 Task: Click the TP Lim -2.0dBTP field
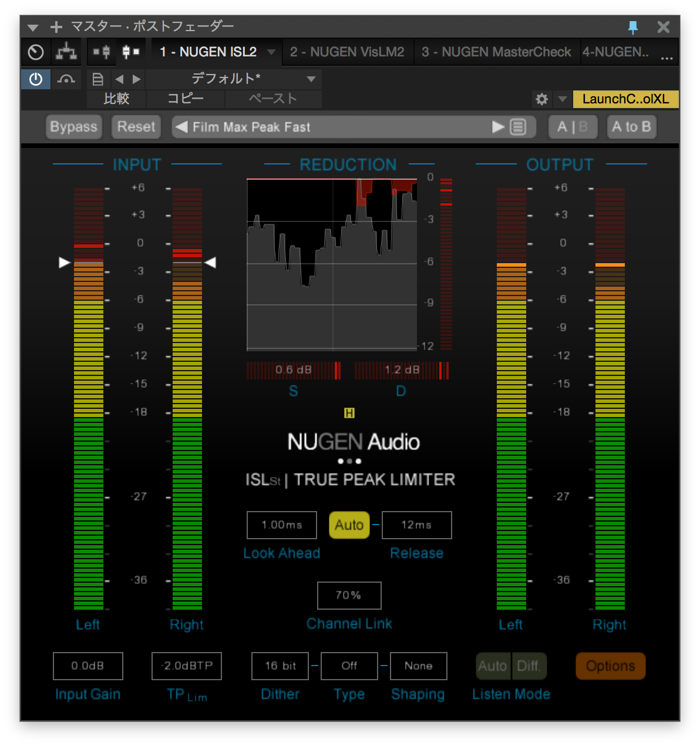coord(187,666)
